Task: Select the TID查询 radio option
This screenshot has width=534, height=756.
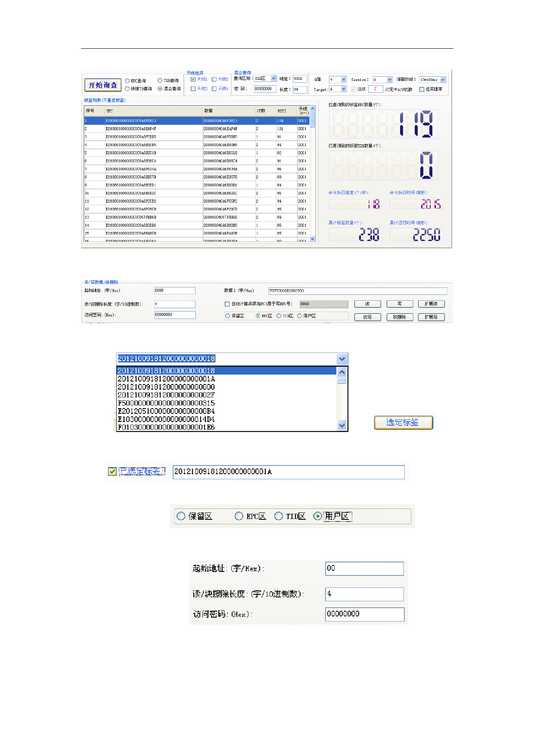Action: (160, 81)
